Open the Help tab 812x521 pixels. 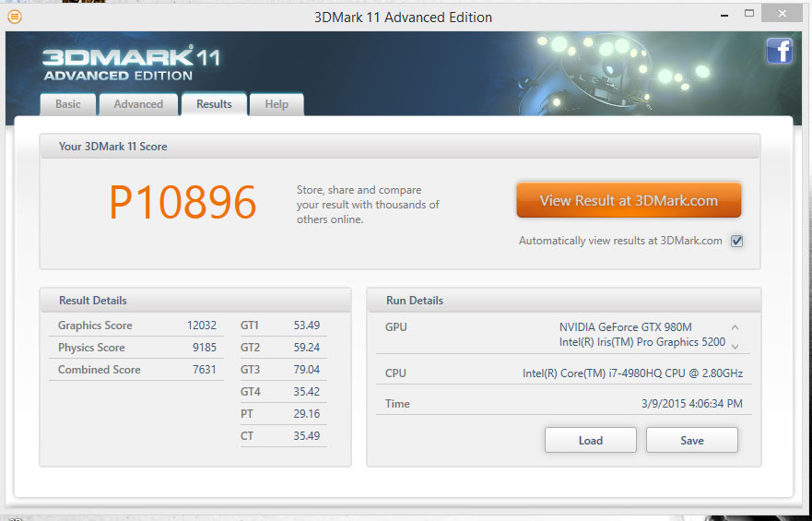tap(277, 104)
